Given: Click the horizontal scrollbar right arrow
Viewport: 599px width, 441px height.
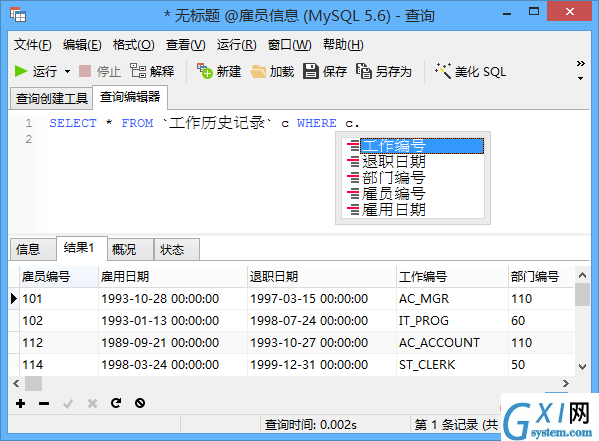Looking at the screenshot, I should pyautogui.click(x=566, y=383).
